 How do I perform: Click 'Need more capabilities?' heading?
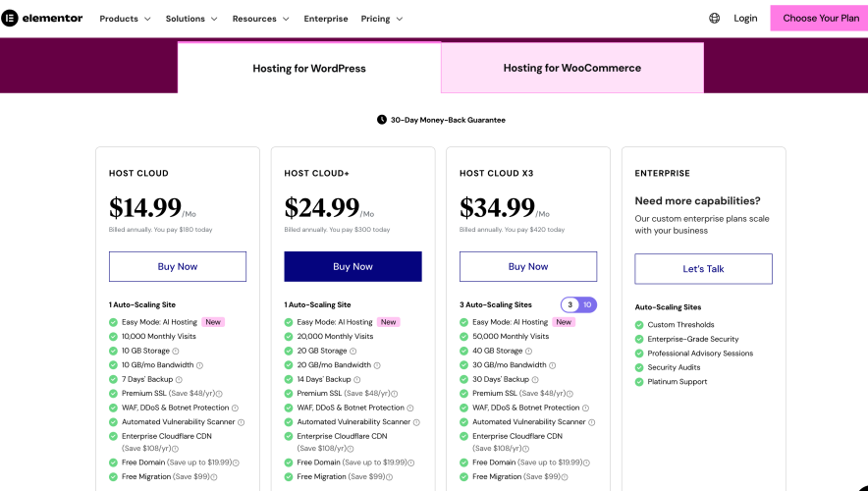pos(697,201)
